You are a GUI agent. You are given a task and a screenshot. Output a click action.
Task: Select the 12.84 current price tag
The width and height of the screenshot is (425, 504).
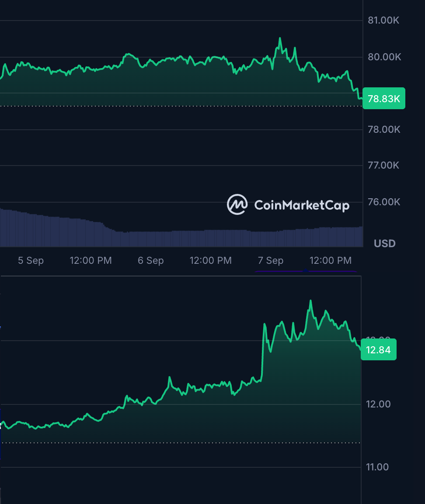[378, 349]
